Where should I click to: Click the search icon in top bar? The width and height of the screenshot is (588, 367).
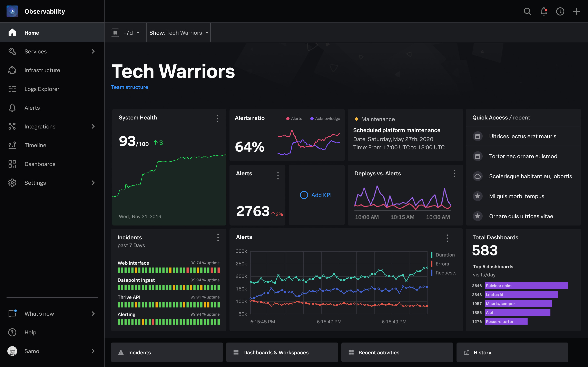tap(527, 11)
